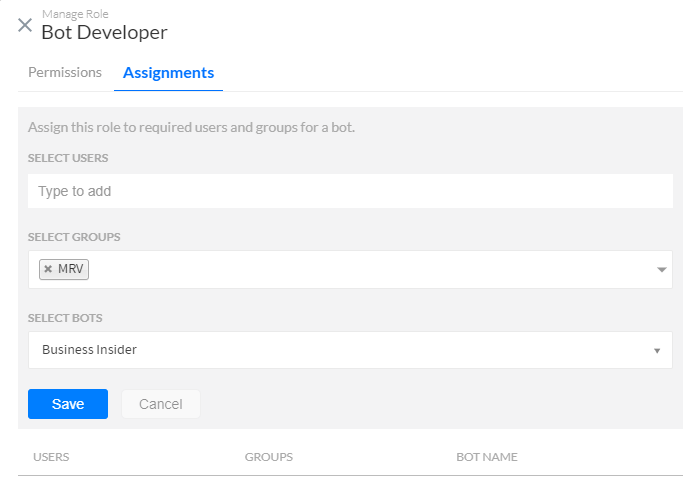Viewport: 695px width, 480px height.
Task: Click the Select Users input field
Action: point(350,190)
